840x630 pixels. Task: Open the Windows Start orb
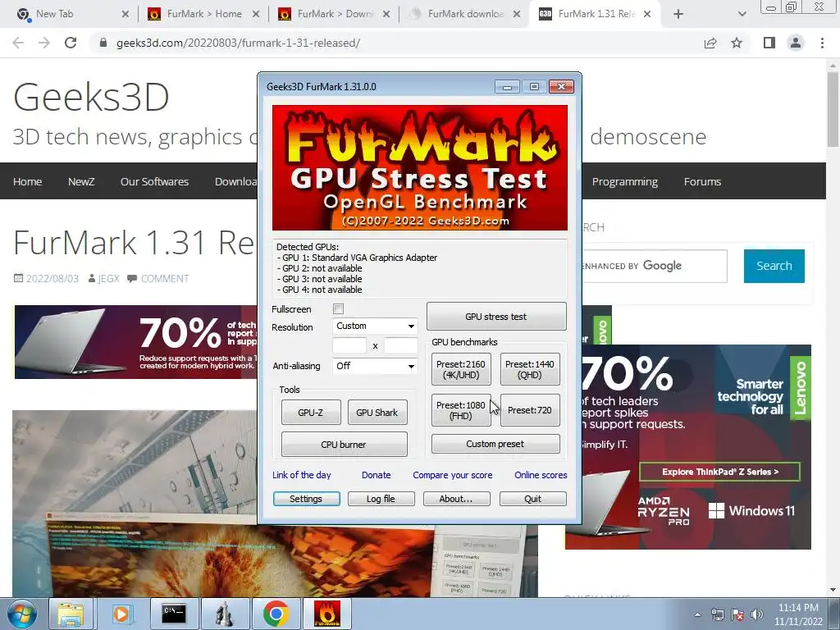pos(21,614)
